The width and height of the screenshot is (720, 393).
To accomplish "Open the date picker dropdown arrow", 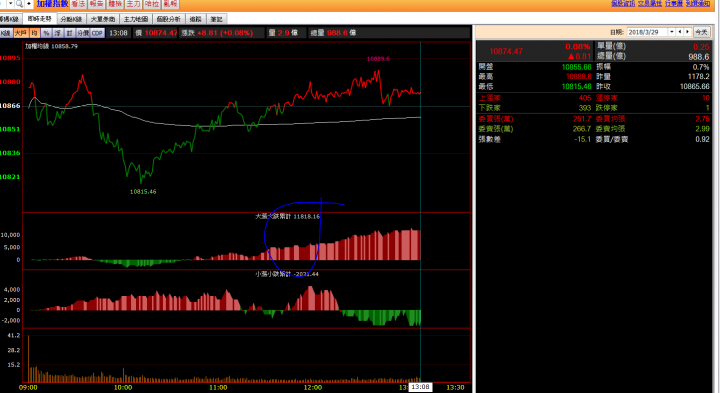I will tap(672, 32).
